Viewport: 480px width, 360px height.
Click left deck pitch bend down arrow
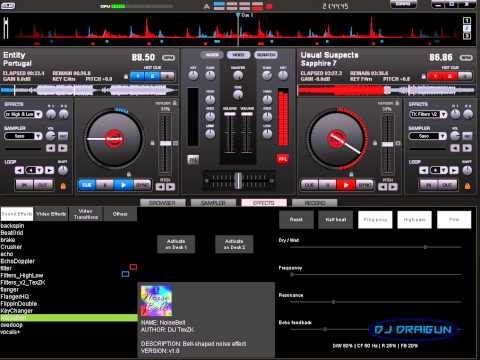(x=160, y=187)
